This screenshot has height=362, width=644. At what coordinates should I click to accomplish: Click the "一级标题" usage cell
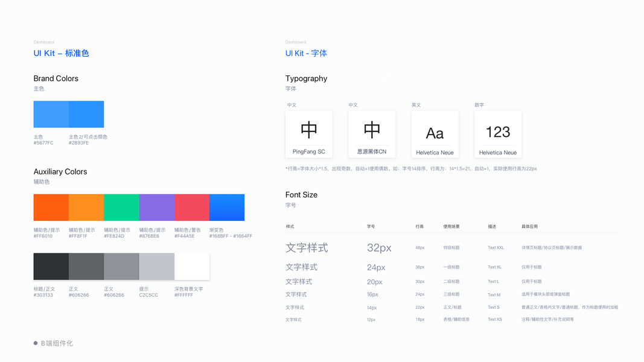point(451,267)
